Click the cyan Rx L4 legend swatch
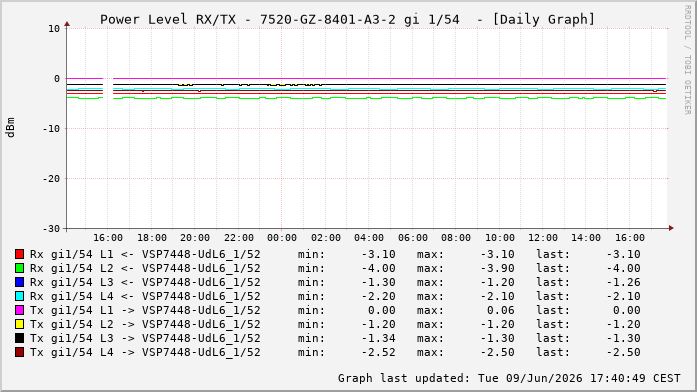 pyautogui.click(x=19, y=296)
